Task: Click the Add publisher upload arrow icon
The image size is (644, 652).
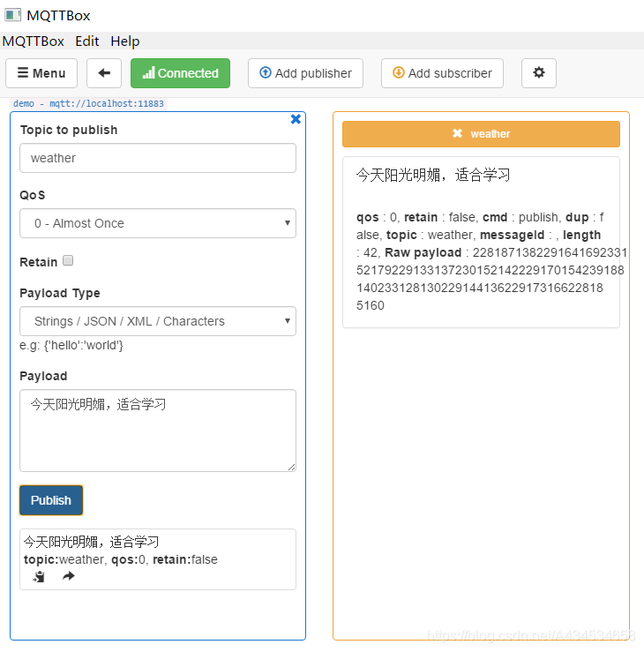Action: [266, 72]
